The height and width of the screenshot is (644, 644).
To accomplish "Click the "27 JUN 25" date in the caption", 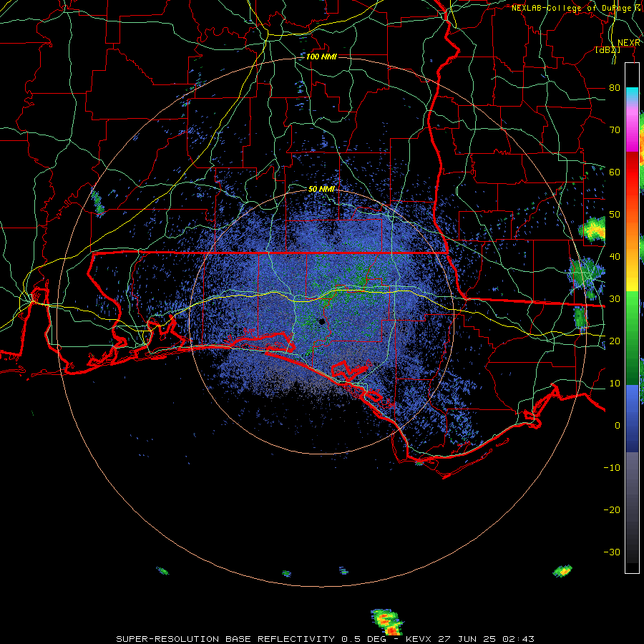I will coord(468,639).
